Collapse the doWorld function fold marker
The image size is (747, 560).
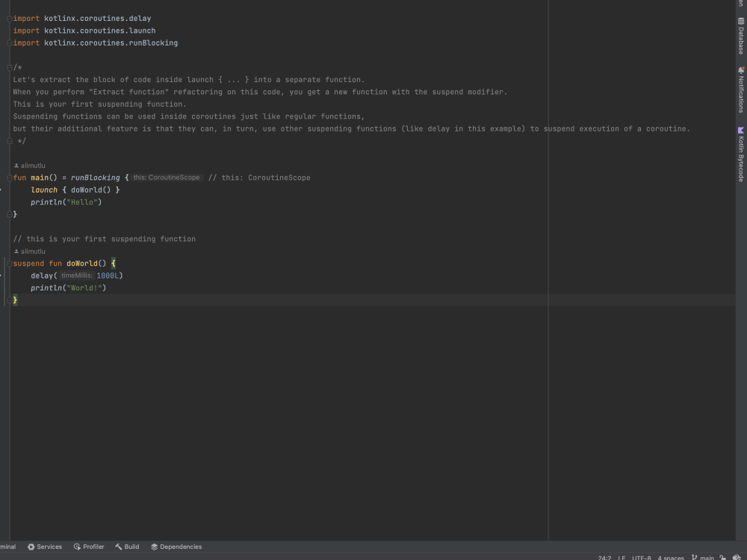tap(9, 264)
